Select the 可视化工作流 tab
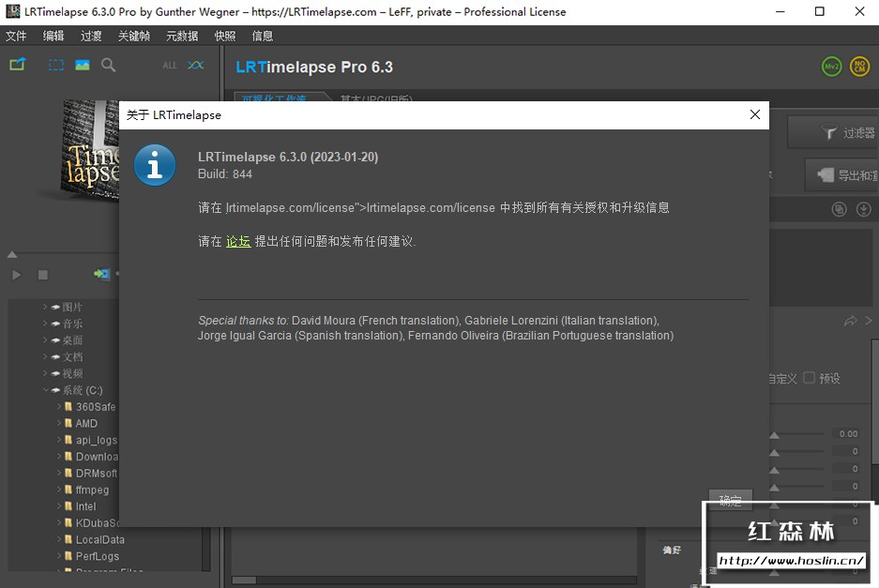The image size is (879, 588). point(274,98)
